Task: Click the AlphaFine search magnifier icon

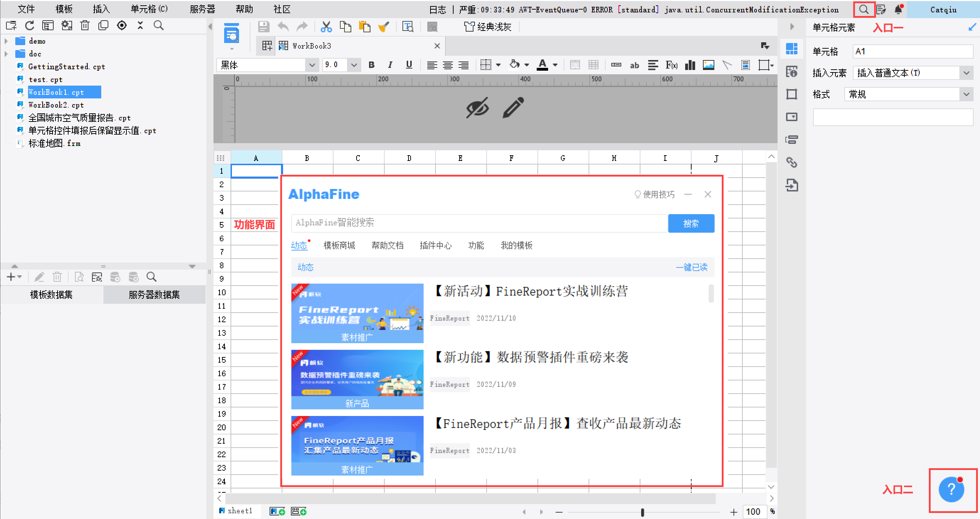Action: click(863, 10)
